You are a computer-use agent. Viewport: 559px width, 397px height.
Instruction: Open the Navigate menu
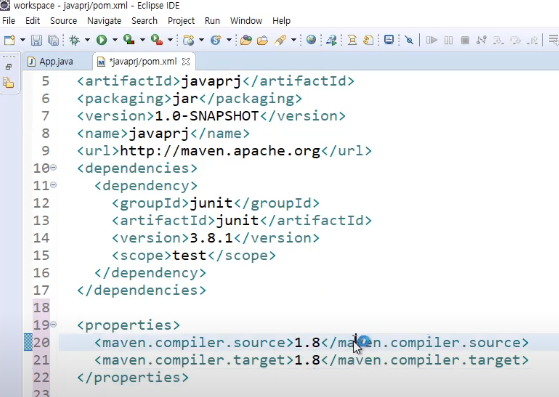coord(104,21)
